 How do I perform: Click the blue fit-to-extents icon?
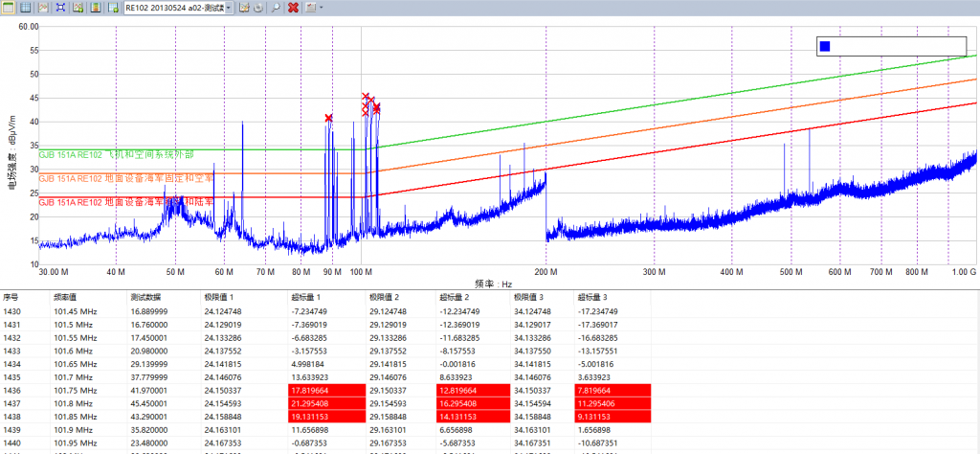point(60,8)
